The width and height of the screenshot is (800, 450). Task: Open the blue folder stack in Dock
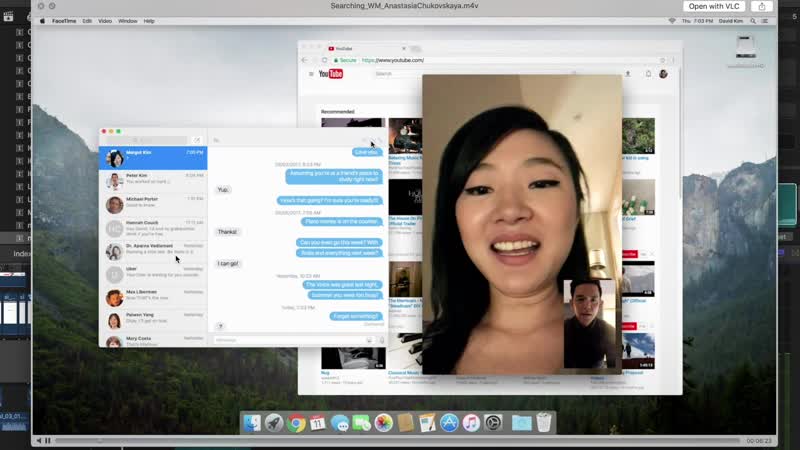pos(521,423)
